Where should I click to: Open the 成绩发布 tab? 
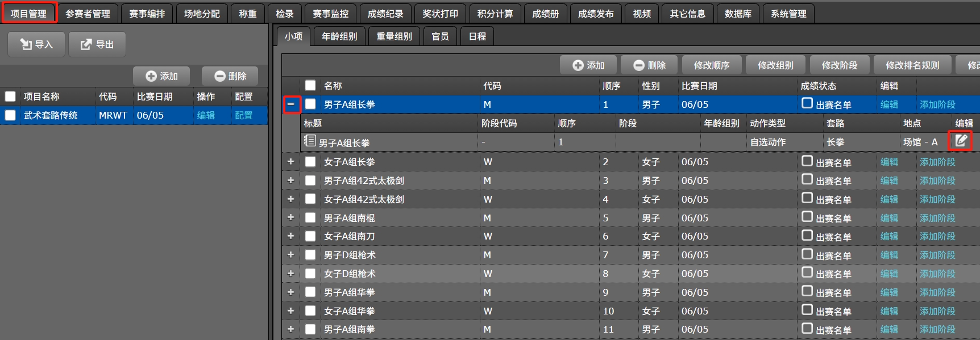(596, 14)
